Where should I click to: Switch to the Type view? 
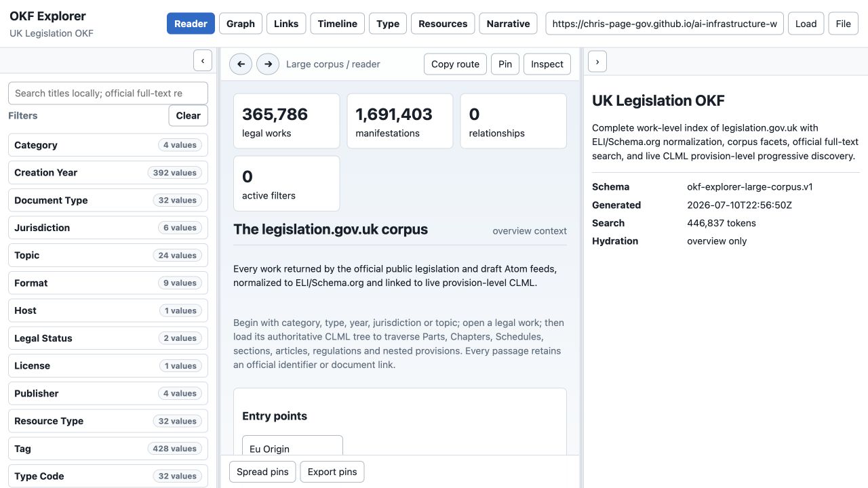pyautogui.click(x=388, y=24)
